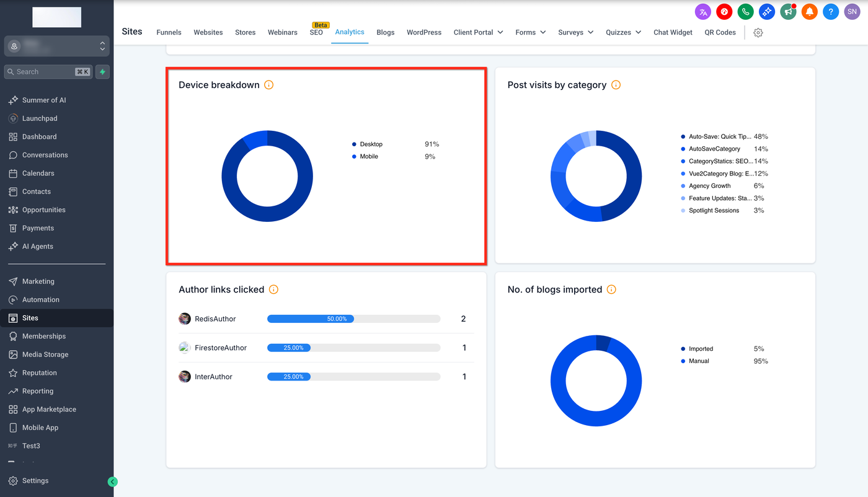Open Settings at the sidebar bottom
This screenshot has height=497, width=868.
point(35,481)
